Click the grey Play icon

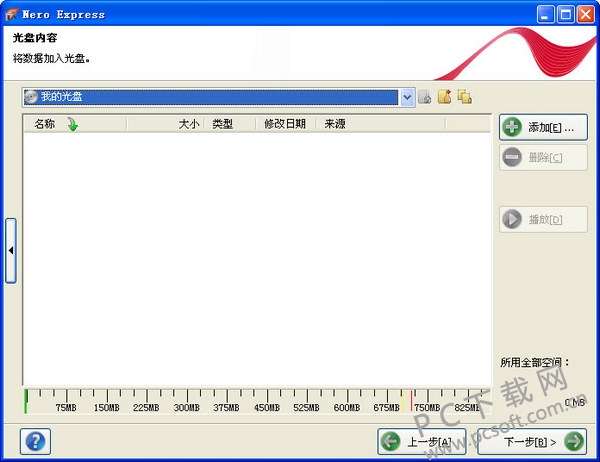click(512, 219)
